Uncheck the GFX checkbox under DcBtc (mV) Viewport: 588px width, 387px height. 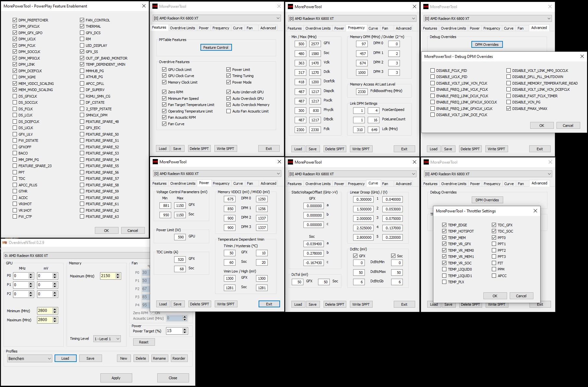[355, 256]
